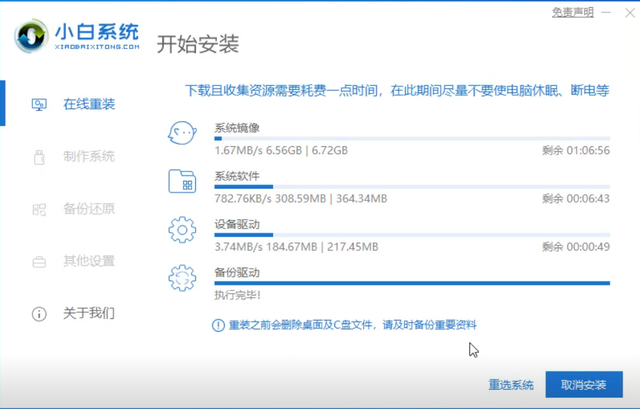This screenshot has height=409, width=640.
Task: Click the 系统镜像 download progress bar
Action: pos(412,139)
